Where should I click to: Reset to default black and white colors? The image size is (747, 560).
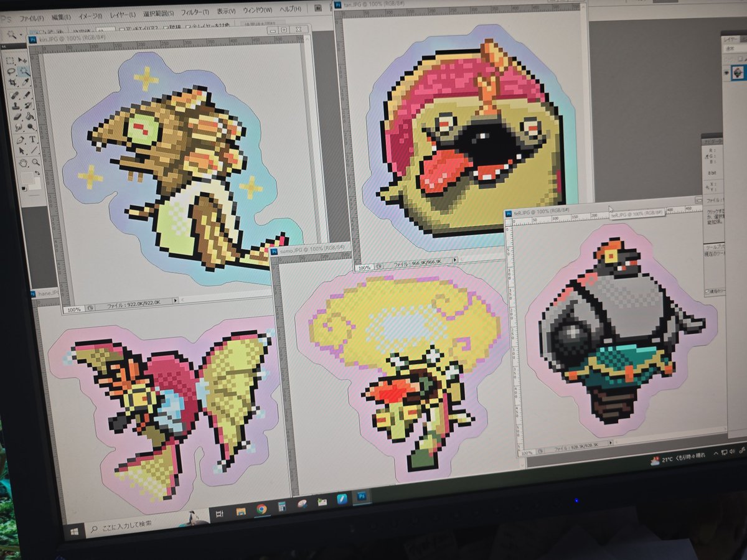[x=24, y=189]
